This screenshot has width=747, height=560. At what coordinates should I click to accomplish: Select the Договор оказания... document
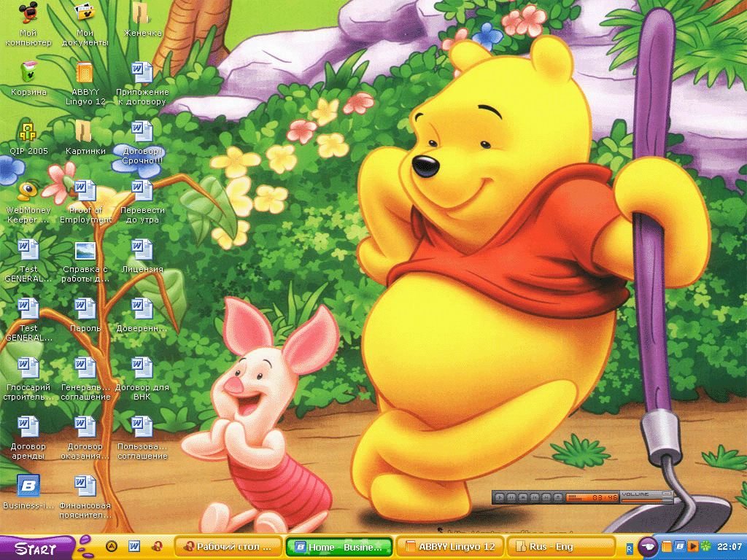click(x=85, y=437)
